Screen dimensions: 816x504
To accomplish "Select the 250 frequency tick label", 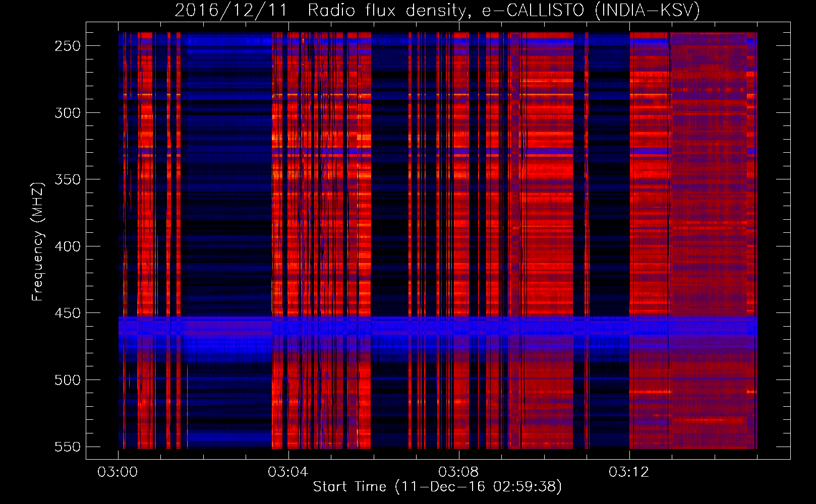I will (x=68, y=46).
